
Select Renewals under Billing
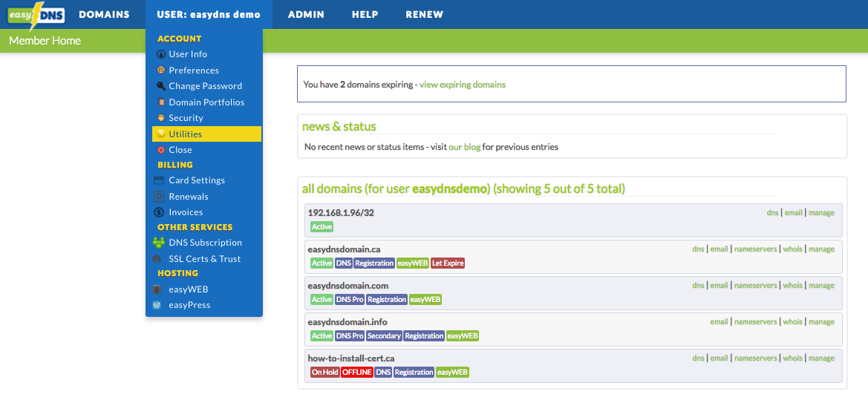click(x=189, y=197)
